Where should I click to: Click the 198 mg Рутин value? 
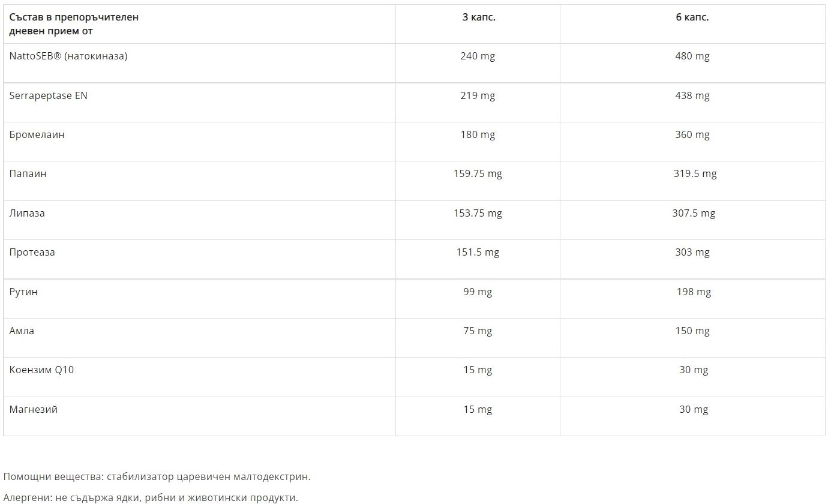click(694, 292)
